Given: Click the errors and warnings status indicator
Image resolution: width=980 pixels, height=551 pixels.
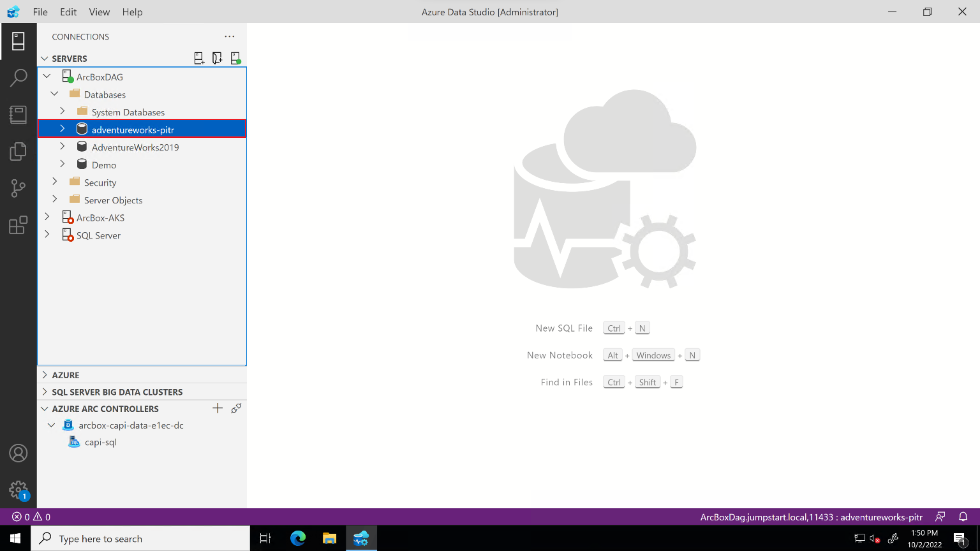Looking at the screenshot, I should click(31, 517).
